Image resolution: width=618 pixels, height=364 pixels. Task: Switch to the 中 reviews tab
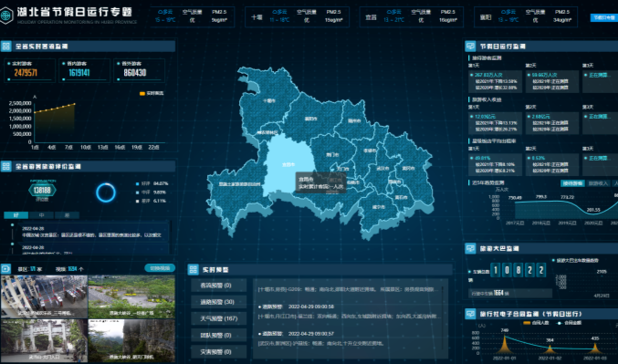pos(41,215)
